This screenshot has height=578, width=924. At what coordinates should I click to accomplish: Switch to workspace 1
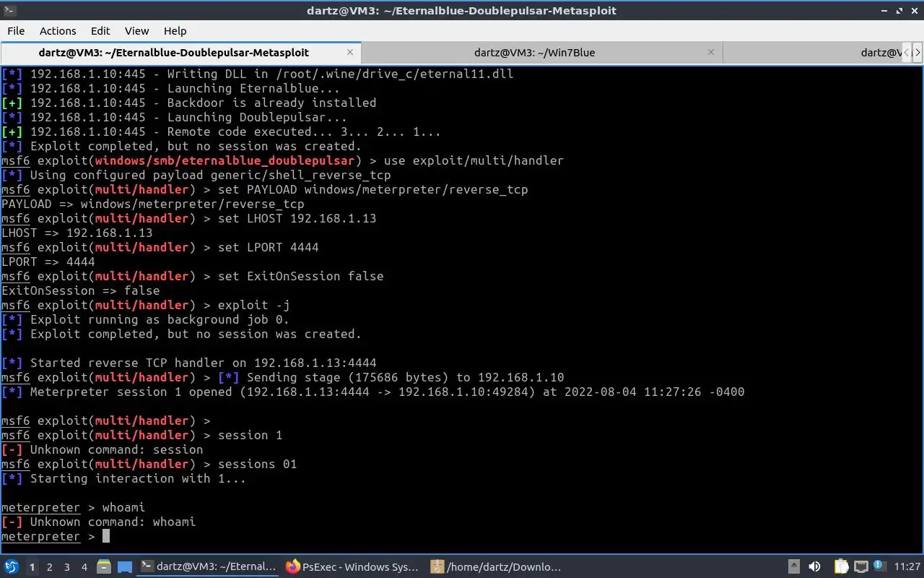coord(32,567)
